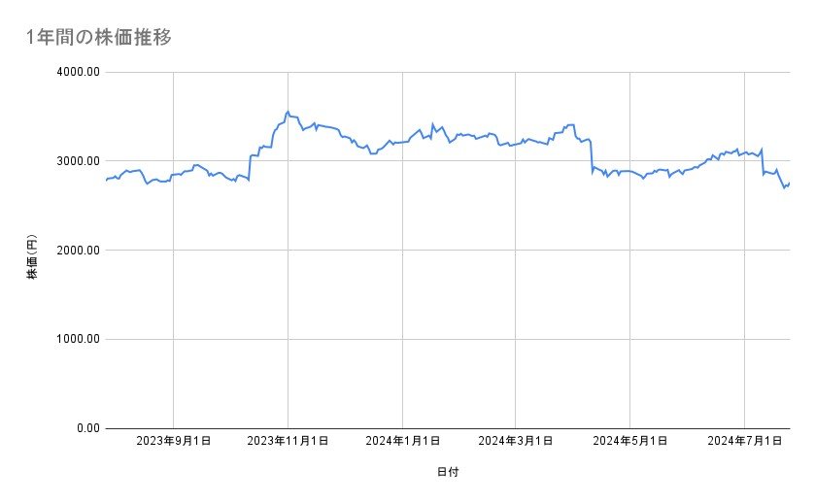
Task: Click the price line's highest peak
Action: point(288,112)
